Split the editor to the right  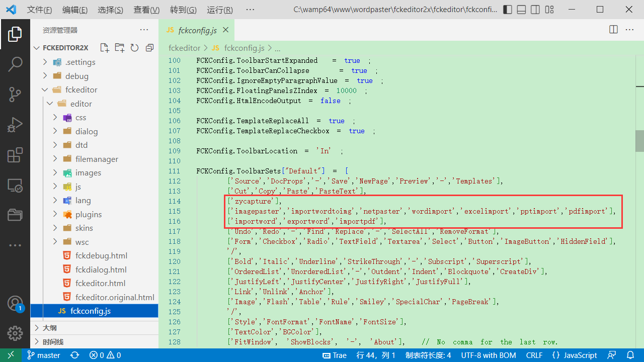point(613,30)
